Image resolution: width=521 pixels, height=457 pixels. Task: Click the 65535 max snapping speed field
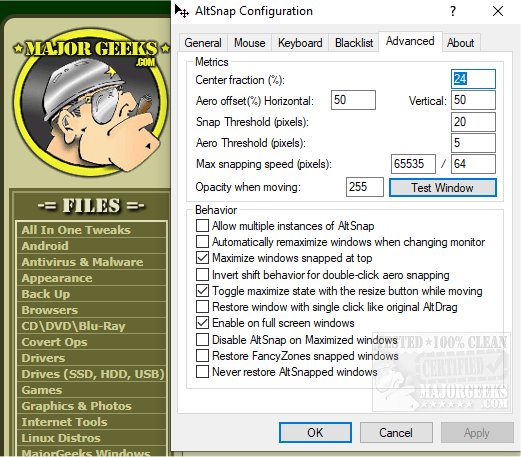tap(413, 164)
